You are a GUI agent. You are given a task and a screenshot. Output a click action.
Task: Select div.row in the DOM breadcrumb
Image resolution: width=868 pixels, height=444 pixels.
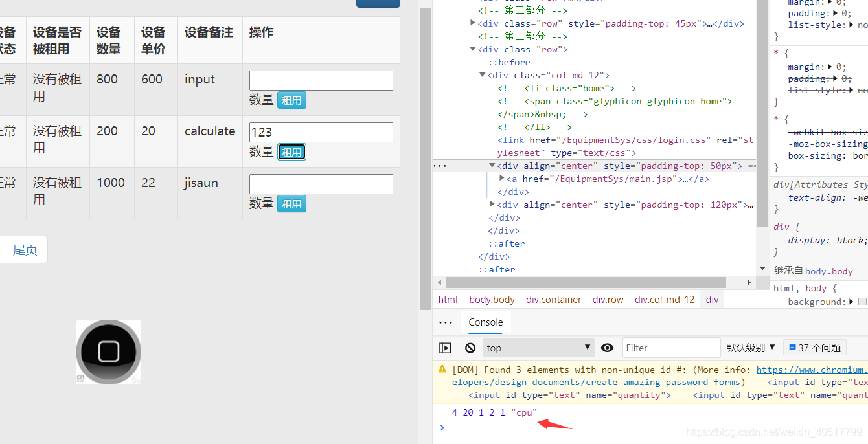(x=608, y=300)
